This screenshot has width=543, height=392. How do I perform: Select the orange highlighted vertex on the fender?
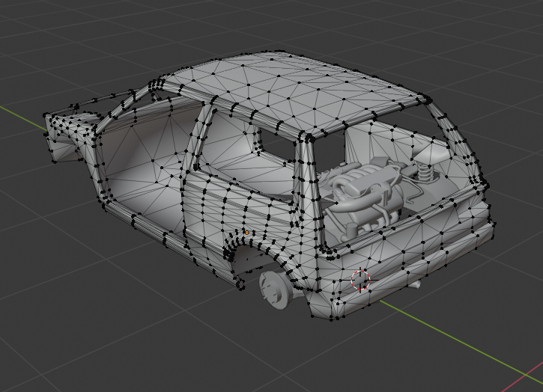247,233
